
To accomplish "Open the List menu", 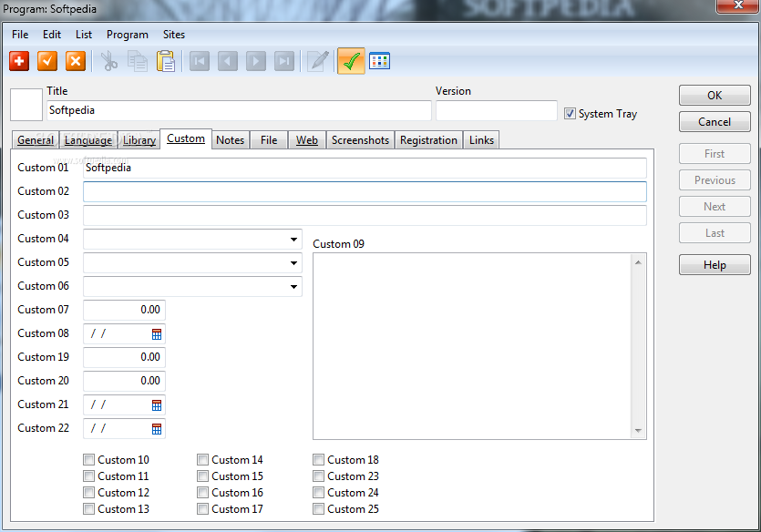I will pos(84,35).
